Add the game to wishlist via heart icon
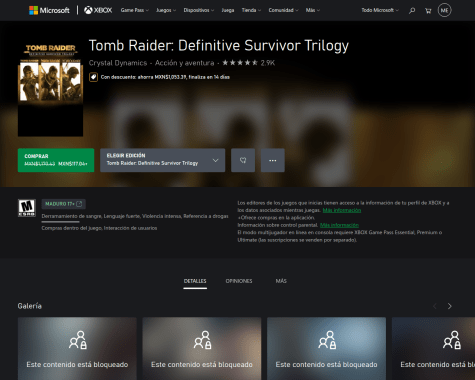Image resolution: width=475 pixels, height=380 pixels. click(x=243, y=160)
